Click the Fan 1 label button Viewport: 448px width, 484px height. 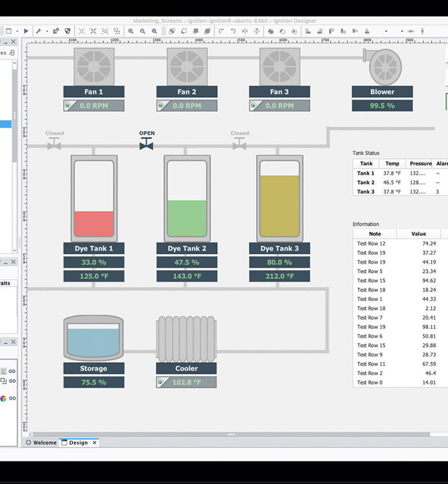(93, 92)
